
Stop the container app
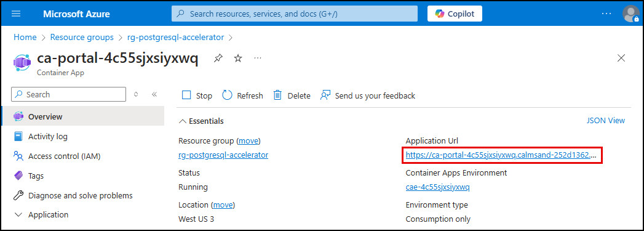coord(197,95)
